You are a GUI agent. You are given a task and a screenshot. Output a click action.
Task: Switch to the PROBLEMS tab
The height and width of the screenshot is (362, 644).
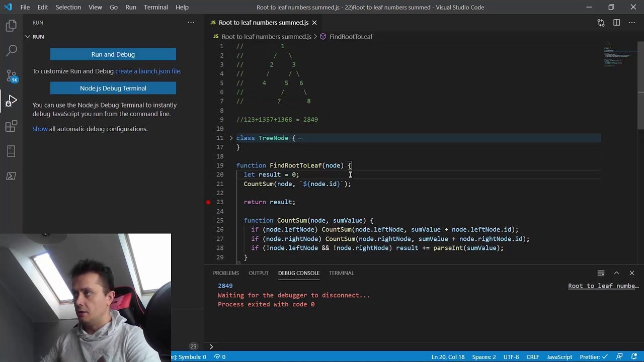(x=226, y=273)
